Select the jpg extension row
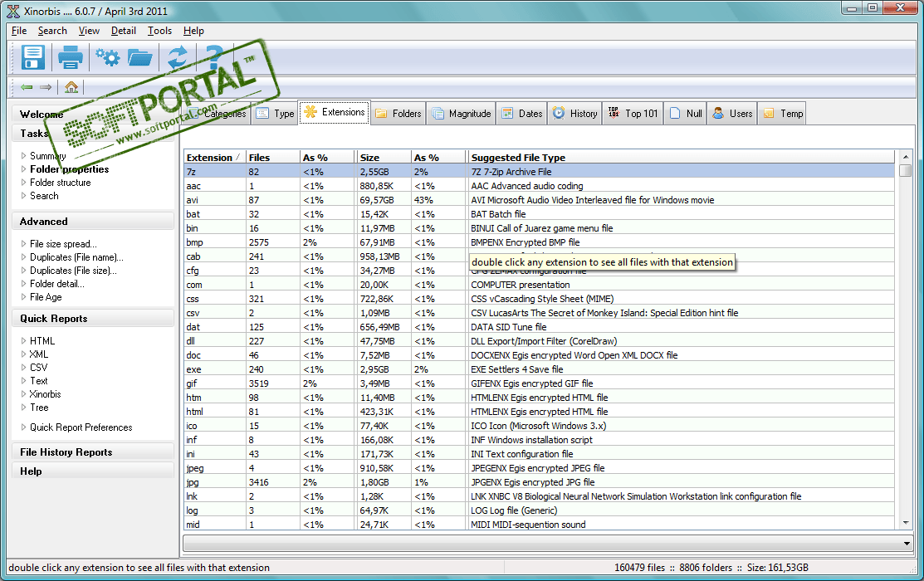Screen dimensions: 924x581 (539, 482)
